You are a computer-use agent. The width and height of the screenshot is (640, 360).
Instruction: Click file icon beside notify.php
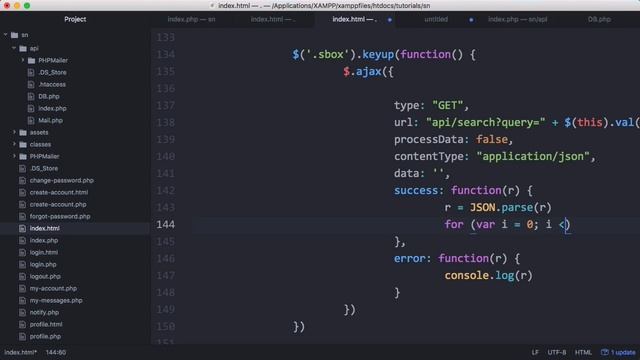tap(22, 312)
